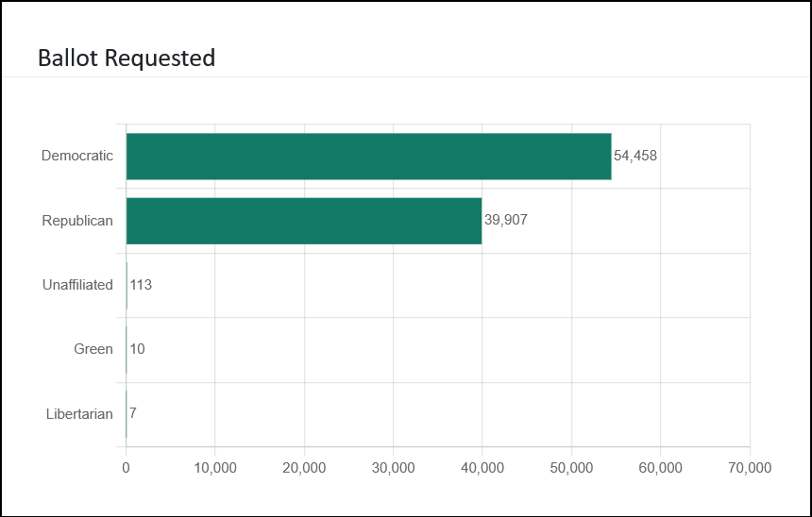Click the 10 value beside Green
Viewport: 812px width, 517px height.
pyautogui.click(x=137, y=349)
